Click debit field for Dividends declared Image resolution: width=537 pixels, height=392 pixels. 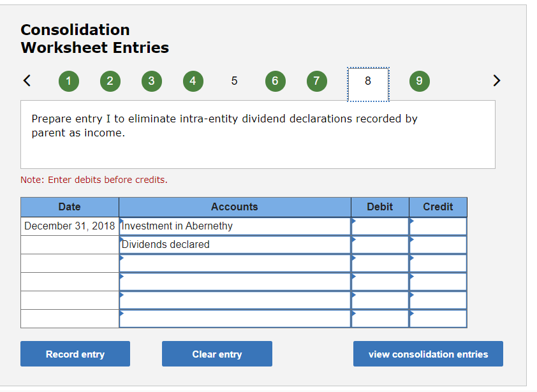pyautogui.click(x=380, y=245)
